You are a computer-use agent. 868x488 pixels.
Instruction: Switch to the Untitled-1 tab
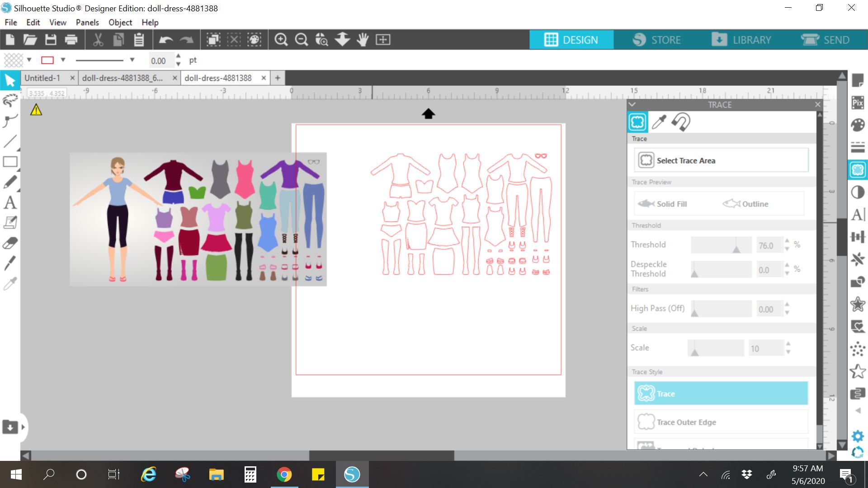click(42, 78)
